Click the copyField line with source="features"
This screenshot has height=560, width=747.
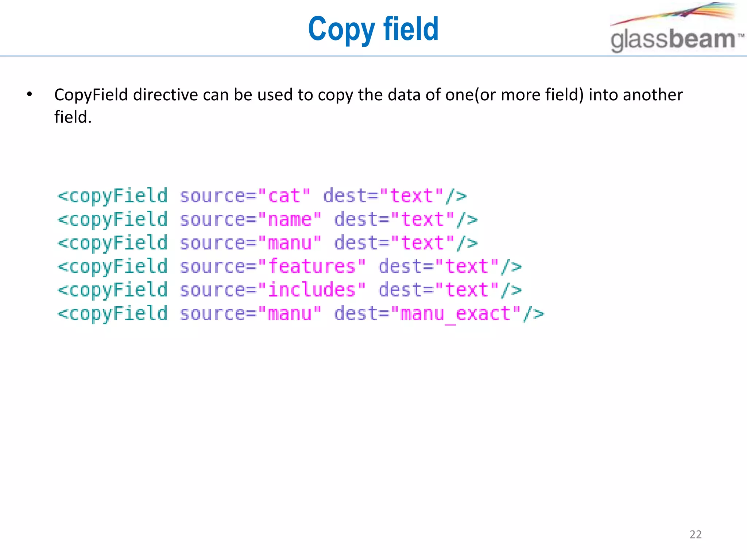(290, 267)
